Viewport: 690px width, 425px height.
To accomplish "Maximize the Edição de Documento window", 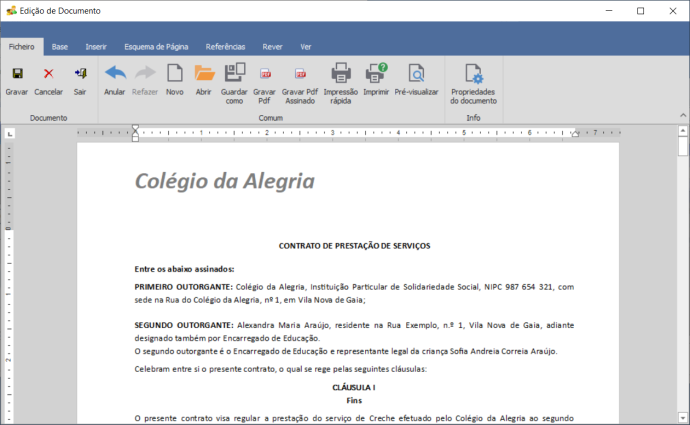I will [641, 11].
